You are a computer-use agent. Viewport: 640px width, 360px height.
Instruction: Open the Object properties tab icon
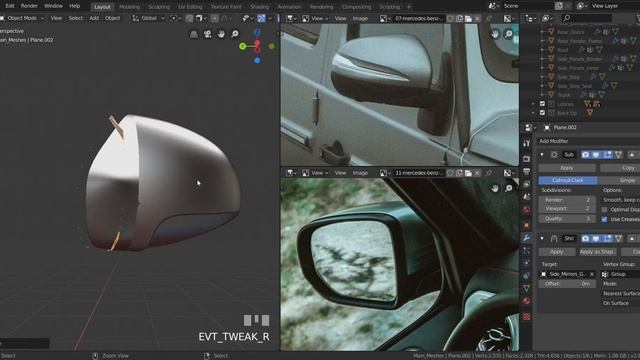(x=527, y=225)
